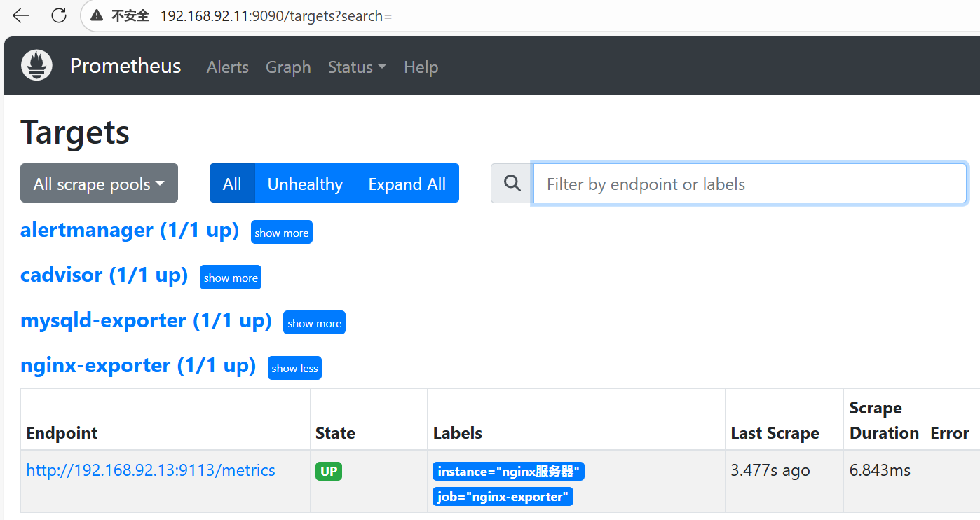Reload the page with refresh icon
The width and height of the screenshot is (980, 520).
click(x=59, y=15)
